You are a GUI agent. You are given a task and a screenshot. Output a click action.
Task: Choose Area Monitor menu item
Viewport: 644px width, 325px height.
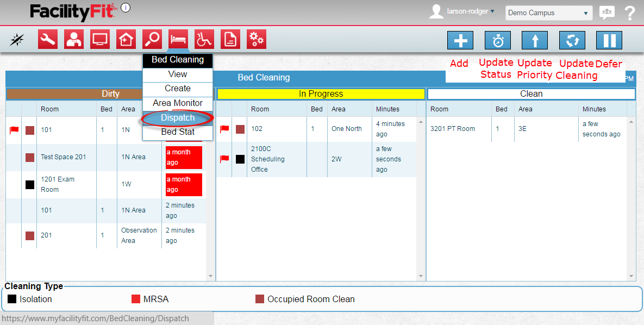[178, 103]
